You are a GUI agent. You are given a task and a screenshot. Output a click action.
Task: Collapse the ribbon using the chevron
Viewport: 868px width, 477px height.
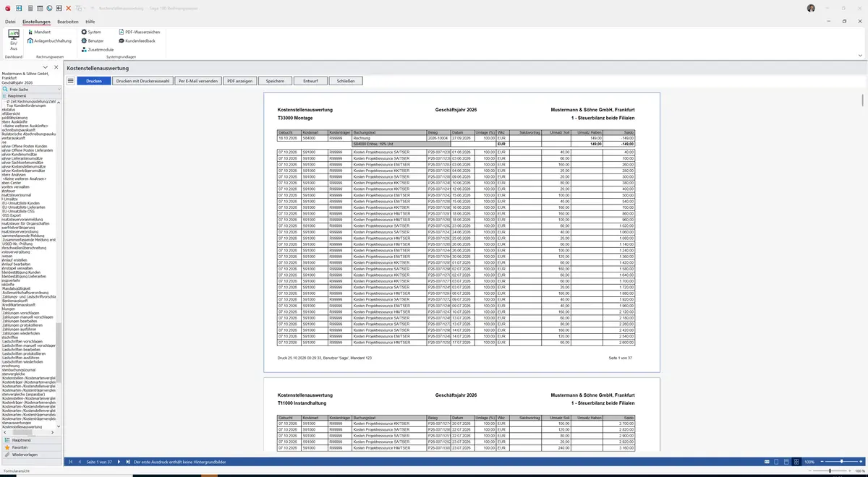click(x=860, y=55)
